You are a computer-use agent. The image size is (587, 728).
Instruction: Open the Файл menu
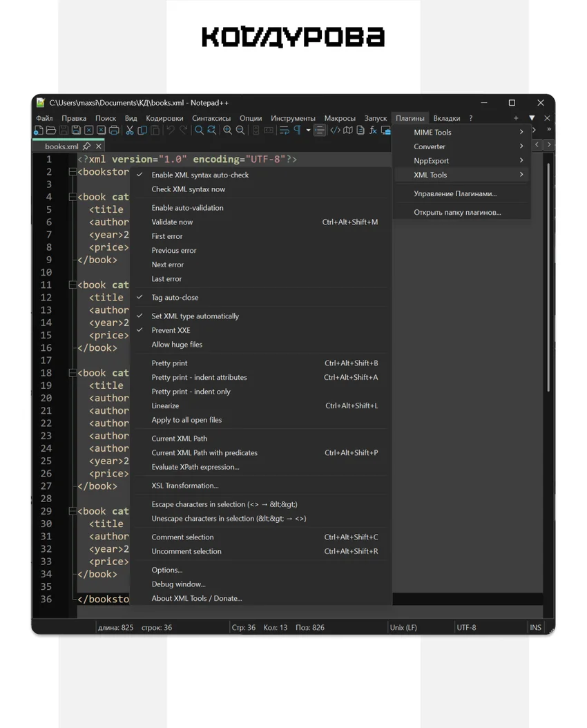[x=45, y=118]
